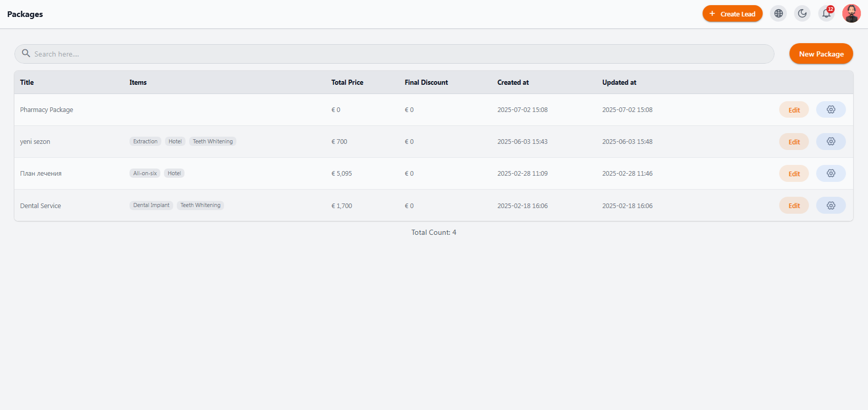Click the Items column header
Viewport: 868px width, 410px height.
[x=138, y=82]
